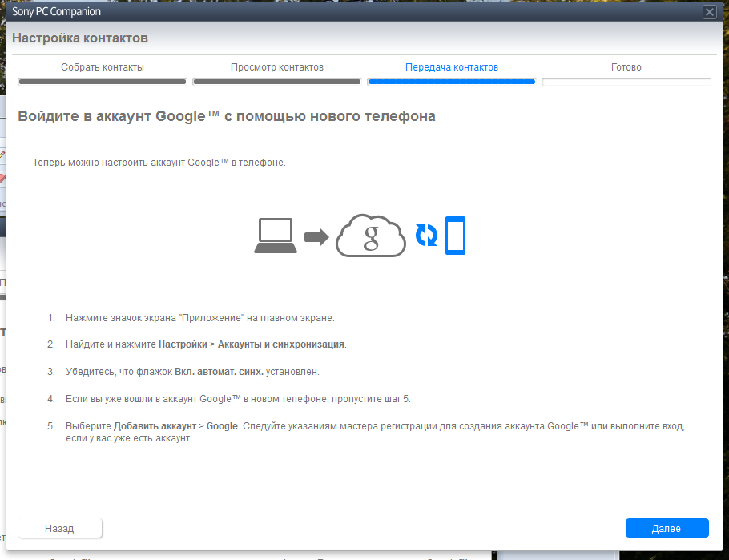The image size is (729, 560).
Task: Close the Sony PC Companion window
Action: [710, 12]
